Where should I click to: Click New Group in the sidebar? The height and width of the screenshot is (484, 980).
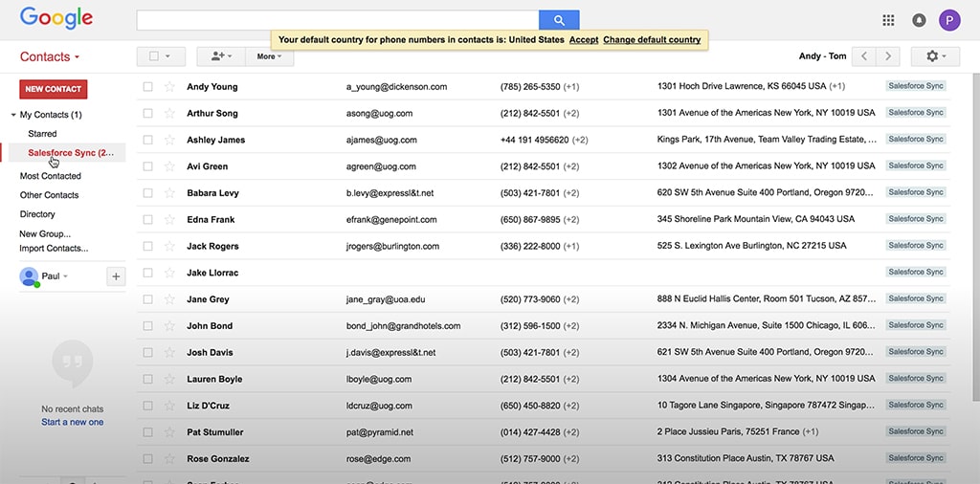click(45, 234)
